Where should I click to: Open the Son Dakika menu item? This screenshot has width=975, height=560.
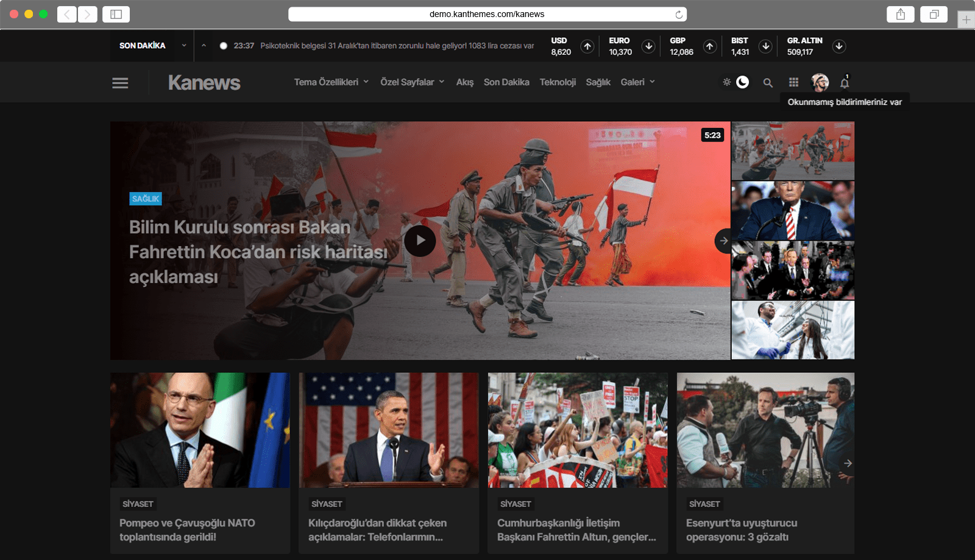pos(506,82)
